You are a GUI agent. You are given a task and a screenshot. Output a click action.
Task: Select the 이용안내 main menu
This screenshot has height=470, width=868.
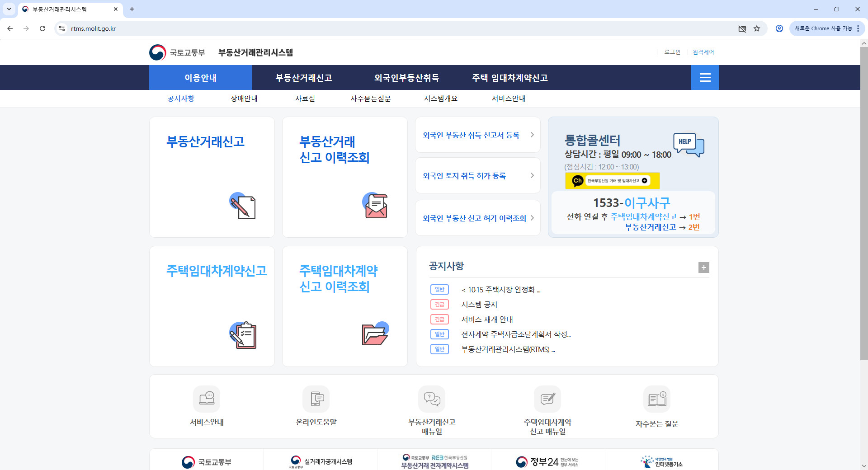pos(201,78)
